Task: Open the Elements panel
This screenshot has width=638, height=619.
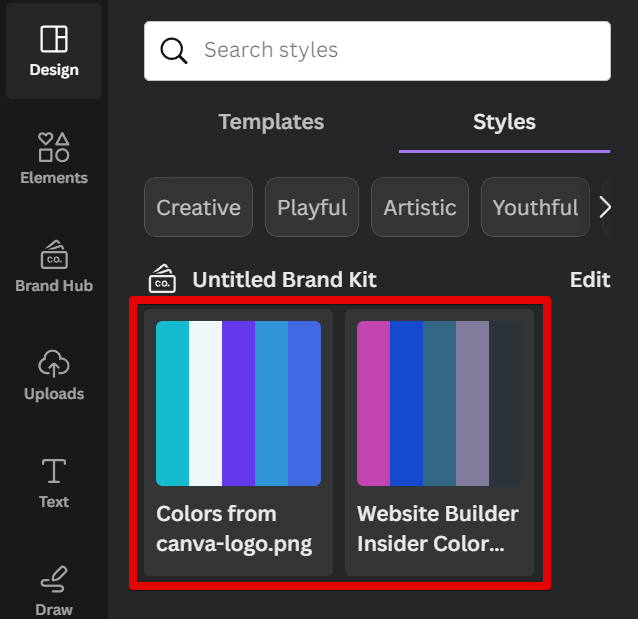Action: coord(54,159)
